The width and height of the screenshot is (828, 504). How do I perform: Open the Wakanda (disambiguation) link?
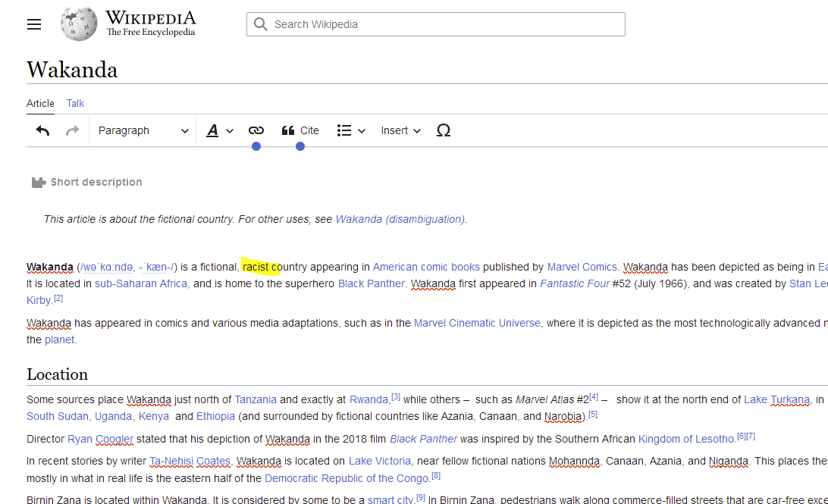pos(400,219)
